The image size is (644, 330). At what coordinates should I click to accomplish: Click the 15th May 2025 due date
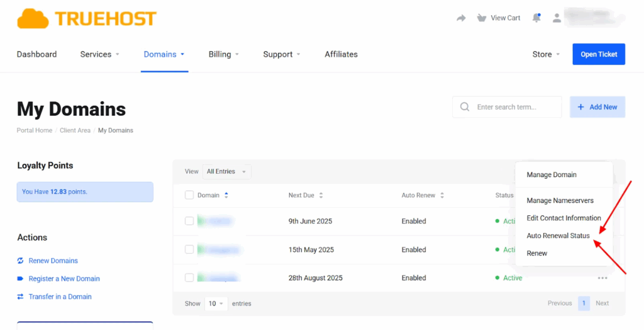pos(312,250)
